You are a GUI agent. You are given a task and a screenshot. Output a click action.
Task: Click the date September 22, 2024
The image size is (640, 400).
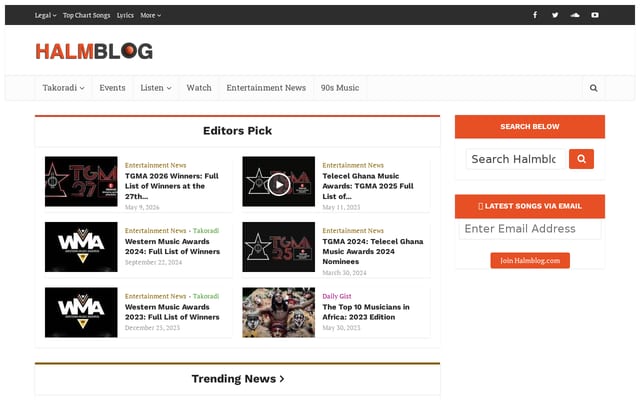pos(153,262)
